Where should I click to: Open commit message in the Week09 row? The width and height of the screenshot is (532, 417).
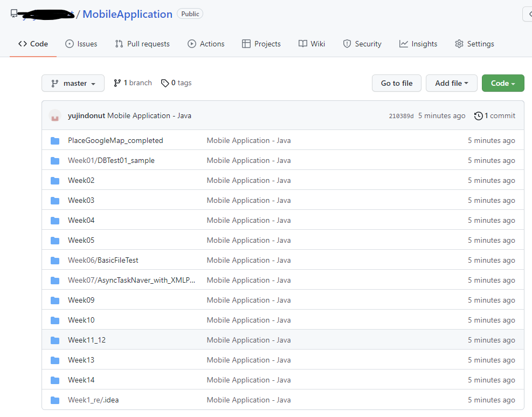point(248,300)
